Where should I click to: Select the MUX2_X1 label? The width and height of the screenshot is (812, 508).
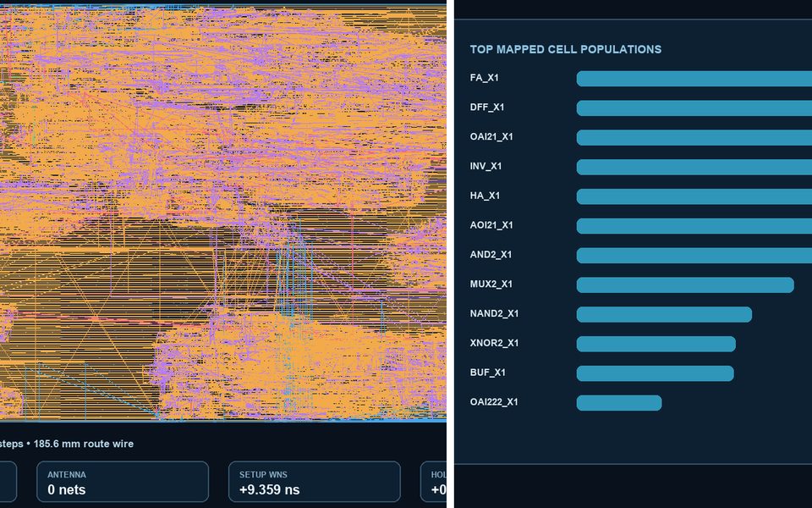(x=491, y=284)
